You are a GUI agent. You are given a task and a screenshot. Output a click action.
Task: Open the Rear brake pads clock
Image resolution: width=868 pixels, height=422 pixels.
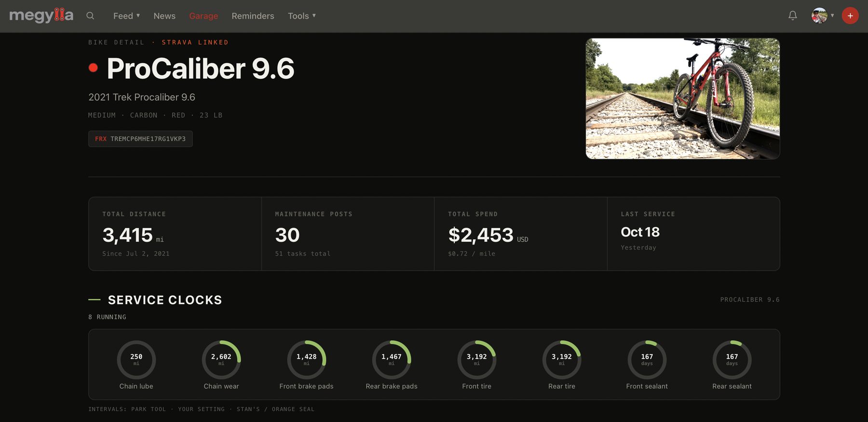pos(392,365)
